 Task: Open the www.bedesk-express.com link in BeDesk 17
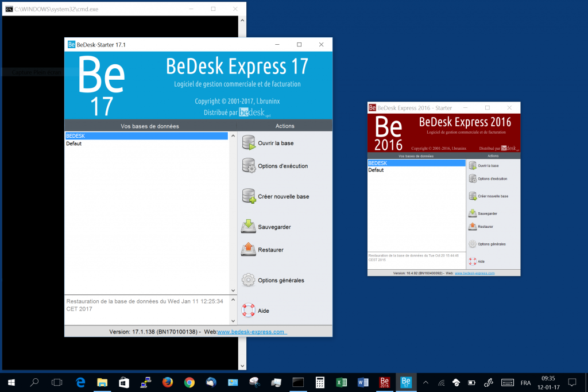click(252, 332)
